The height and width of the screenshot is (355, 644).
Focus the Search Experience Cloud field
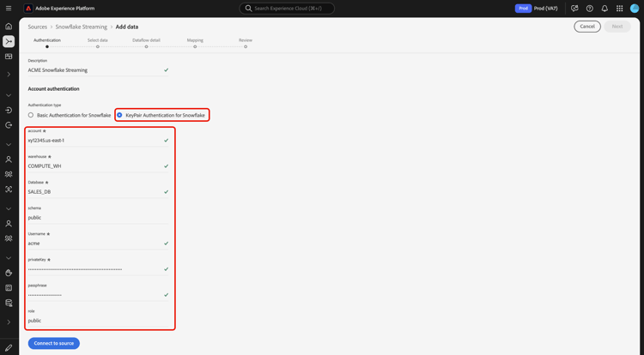287,9
